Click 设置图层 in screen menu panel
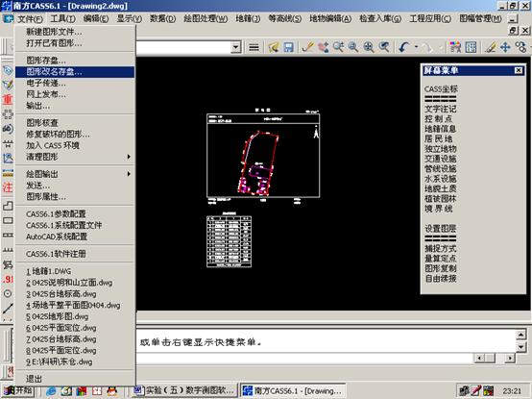Image resolution: width=532 pixels, height=399 pixels. (441, 229)
